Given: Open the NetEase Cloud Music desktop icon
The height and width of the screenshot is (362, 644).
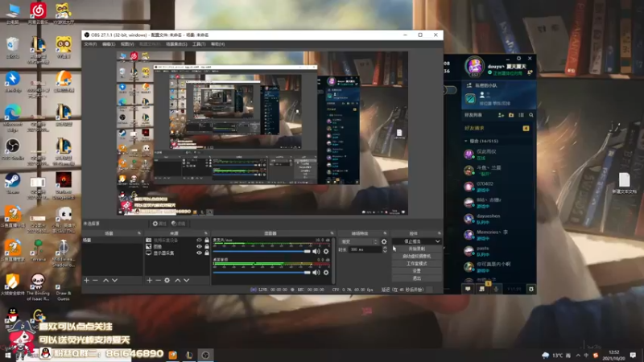Looking at the screenshot, I should (38, 13).
